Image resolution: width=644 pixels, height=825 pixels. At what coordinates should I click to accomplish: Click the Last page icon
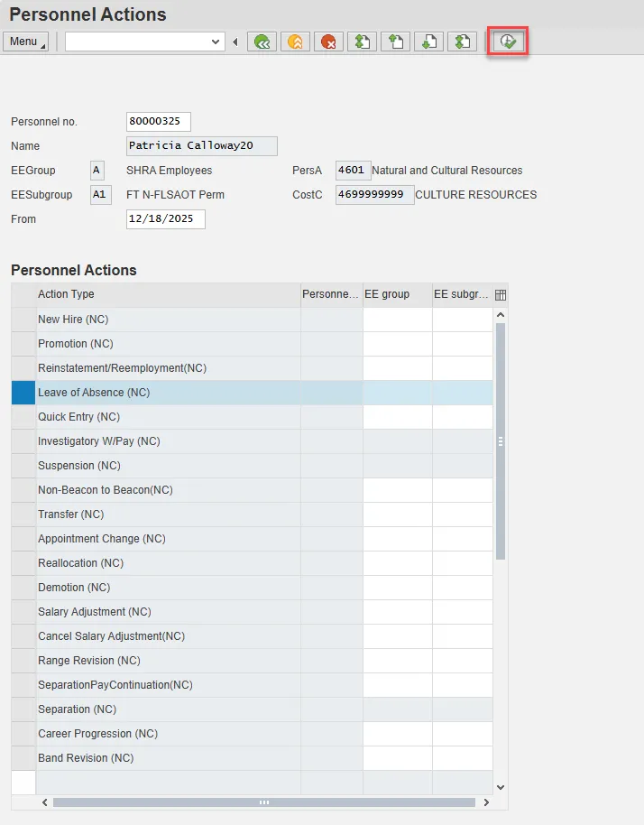pos(462,42)
